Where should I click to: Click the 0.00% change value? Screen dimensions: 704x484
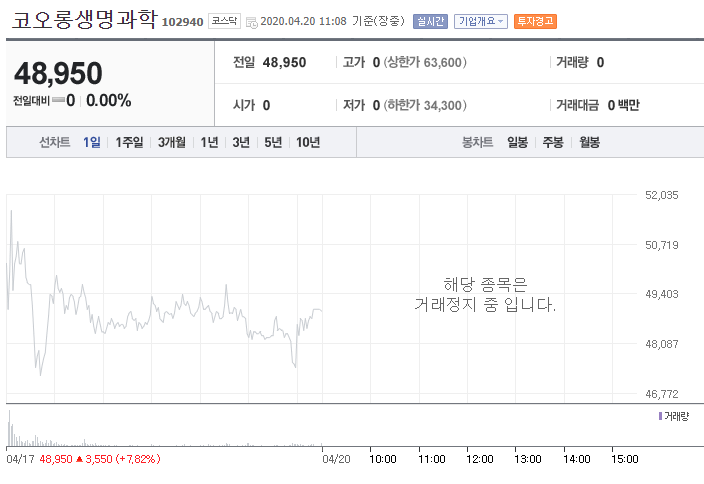[x=109, y=101]
